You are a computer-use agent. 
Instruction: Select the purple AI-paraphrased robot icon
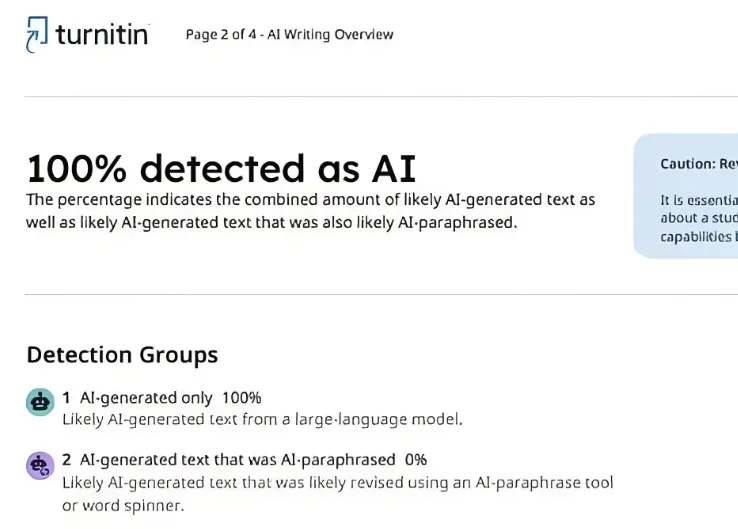40,465
